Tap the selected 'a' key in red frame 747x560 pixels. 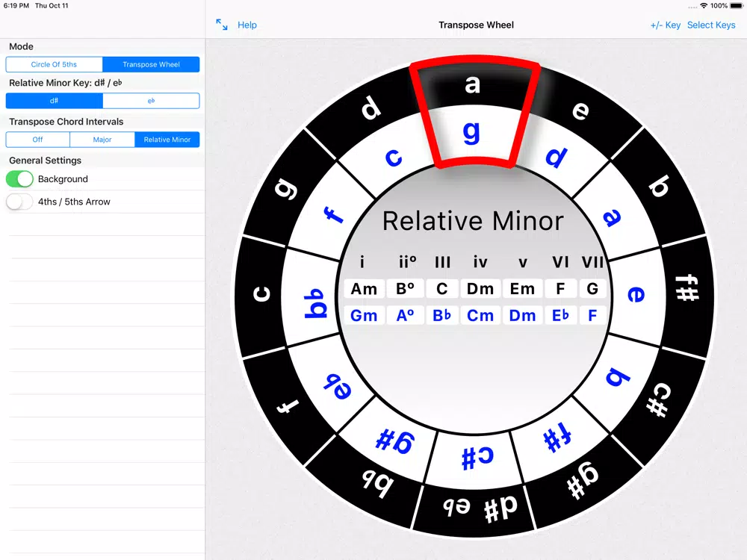coord(473,85)
